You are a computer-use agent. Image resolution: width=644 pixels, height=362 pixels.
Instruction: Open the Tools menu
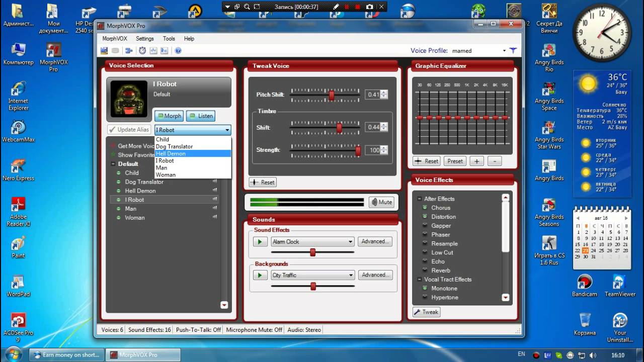169,39
